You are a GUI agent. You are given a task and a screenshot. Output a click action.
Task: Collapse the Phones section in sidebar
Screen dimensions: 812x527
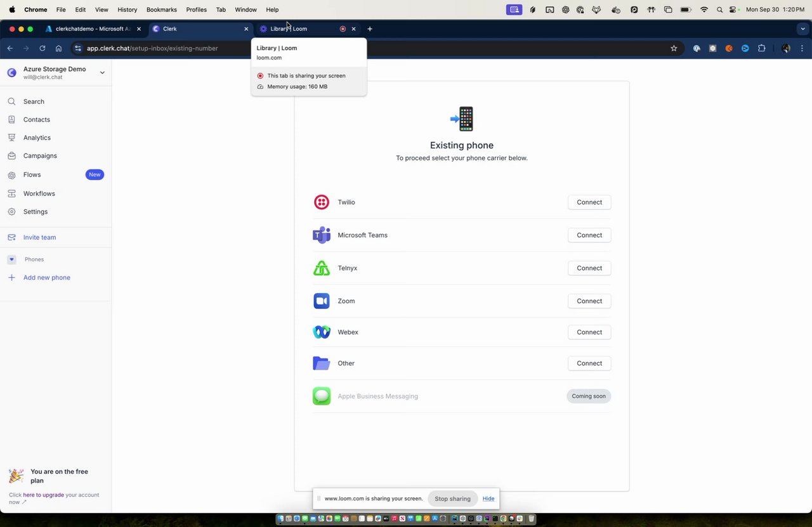point(11,259)
